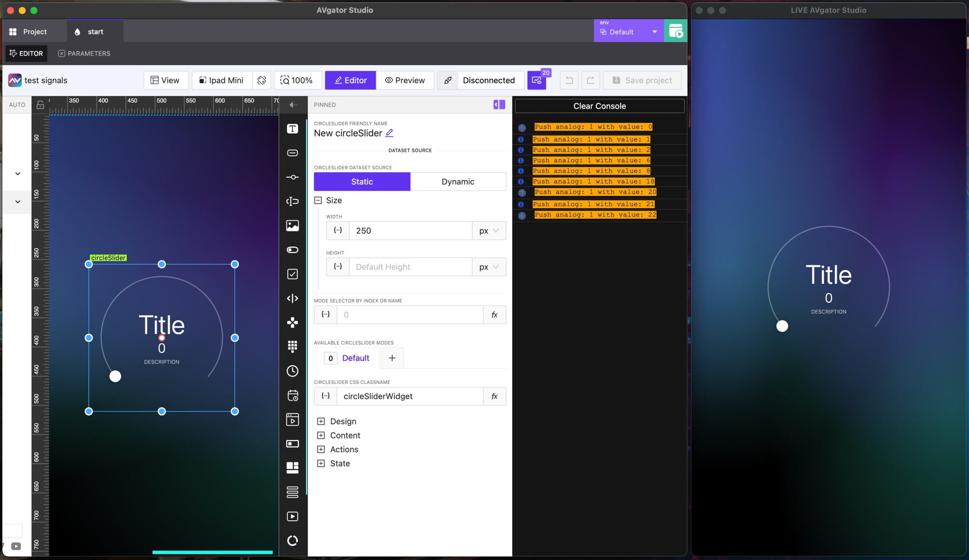This screenshot has width=969, height=560.
Task: Click the layout grid widget icon
Action: pos(292,467)
